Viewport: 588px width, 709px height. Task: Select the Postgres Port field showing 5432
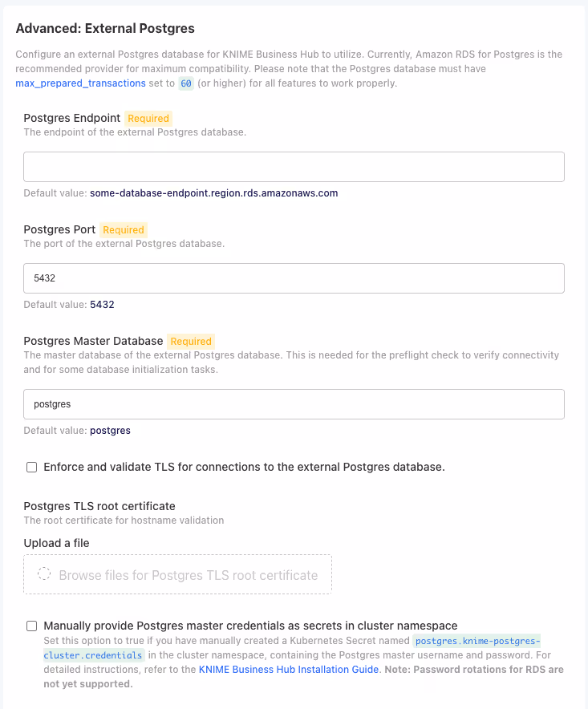point(294,278)
